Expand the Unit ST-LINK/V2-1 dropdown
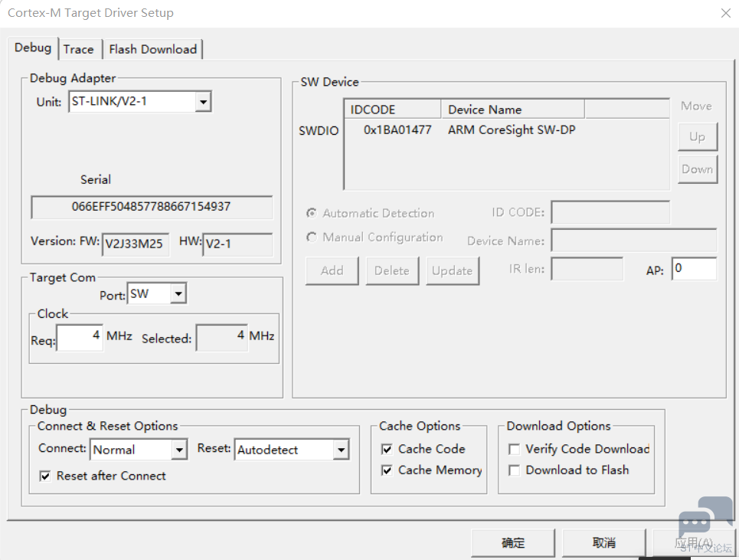739x560 pixels. (203, 101)
